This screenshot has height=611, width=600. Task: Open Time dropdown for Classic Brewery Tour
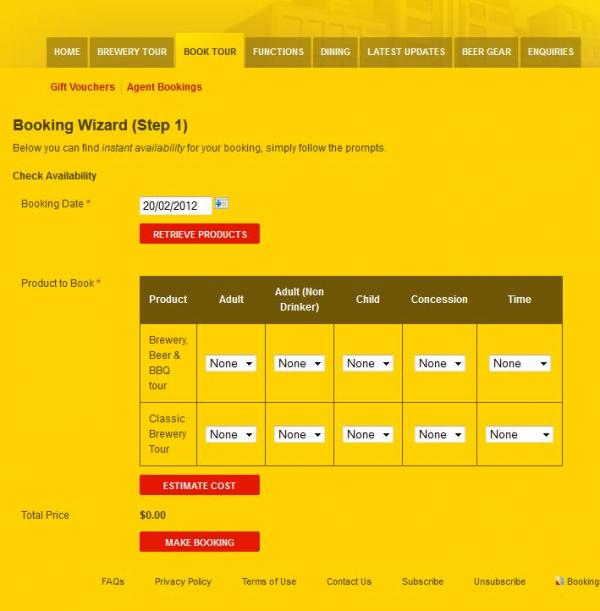click(520, 435)
